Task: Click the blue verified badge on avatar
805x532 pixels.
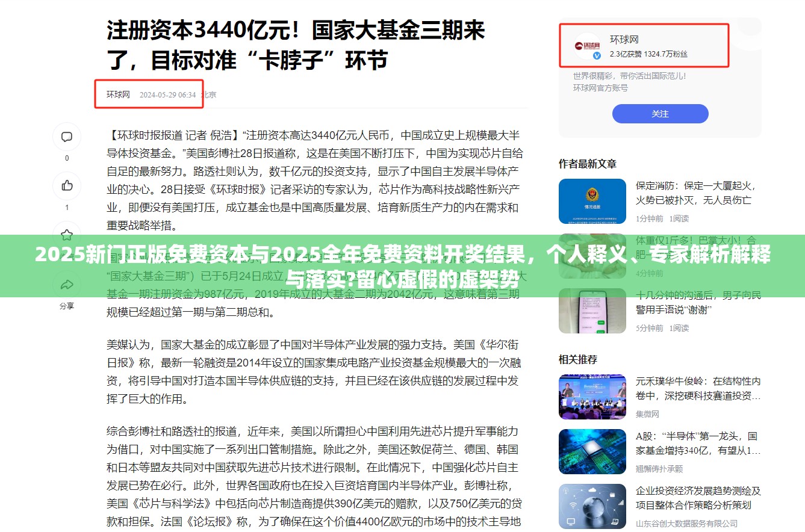Action: pyautogui.click(x=597, y=55)
